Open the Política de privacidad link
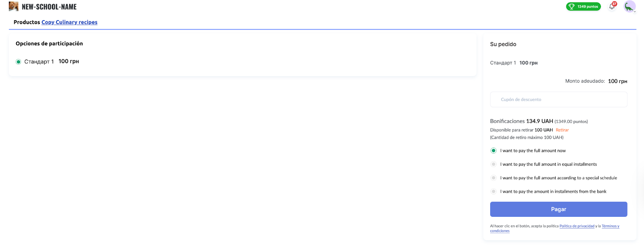The height and width of the screenshot is (247, 644). pyautogui.click(x=577, y=226)
